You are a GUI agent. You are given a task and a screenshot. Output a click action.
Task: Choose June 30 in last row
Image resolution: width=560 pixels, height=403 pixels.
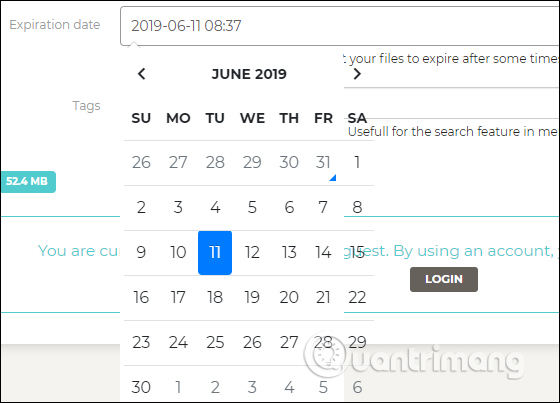(141, 387)
